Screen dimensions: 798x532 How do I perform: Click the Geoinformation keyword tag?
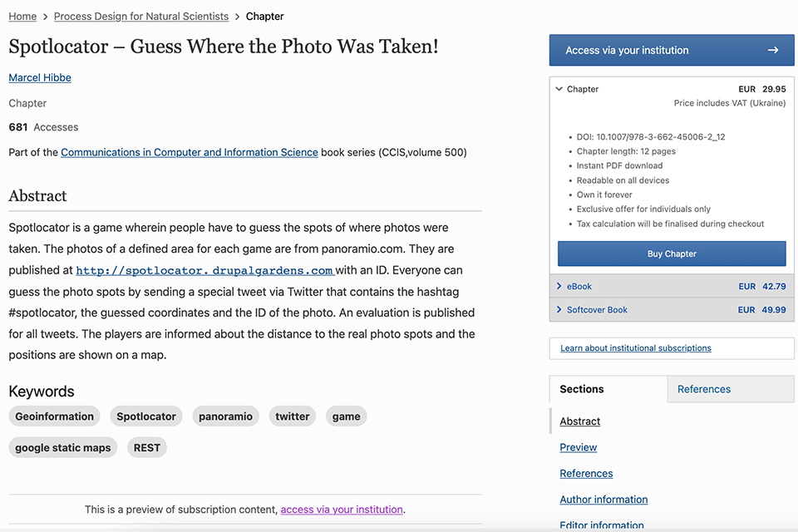(x=55, y=416)
